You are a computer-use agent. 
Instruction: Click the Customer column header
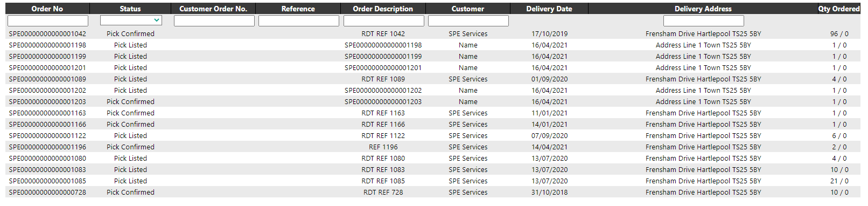point(468,9)
